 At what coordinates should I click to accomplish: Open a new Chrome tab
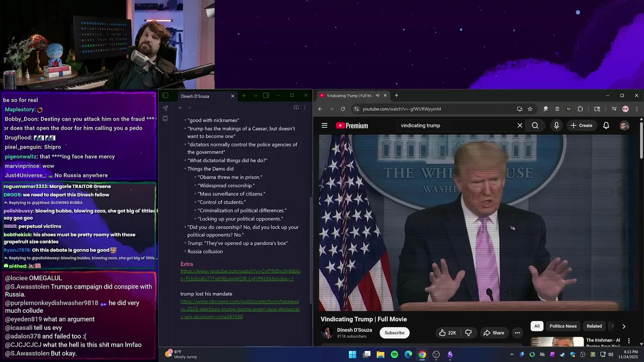[x=396, y=96]
